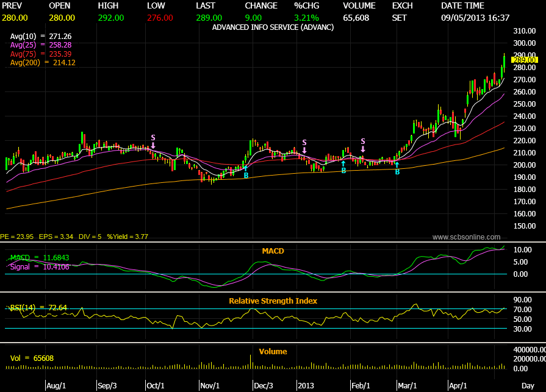Click the EXCH value SET
Viewport: 546px width, 392px height.
(x=399, y=18)
